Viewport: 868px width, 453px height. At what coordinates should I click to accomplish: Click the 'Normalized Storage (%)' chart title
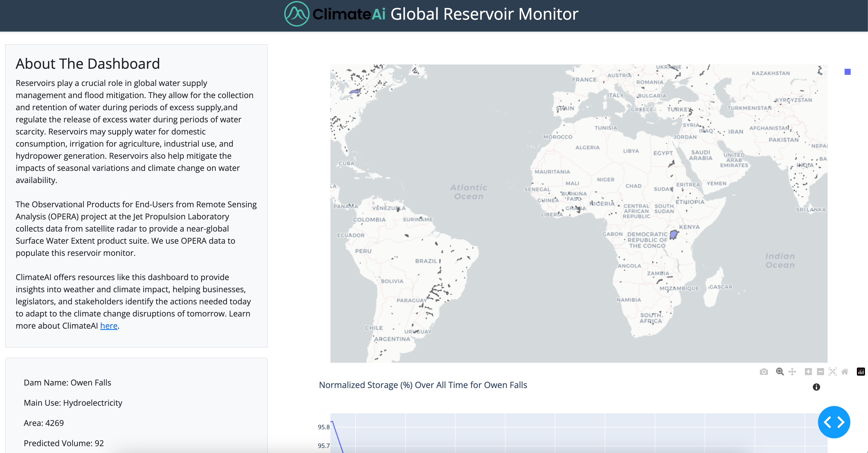[x=423, y=385]
